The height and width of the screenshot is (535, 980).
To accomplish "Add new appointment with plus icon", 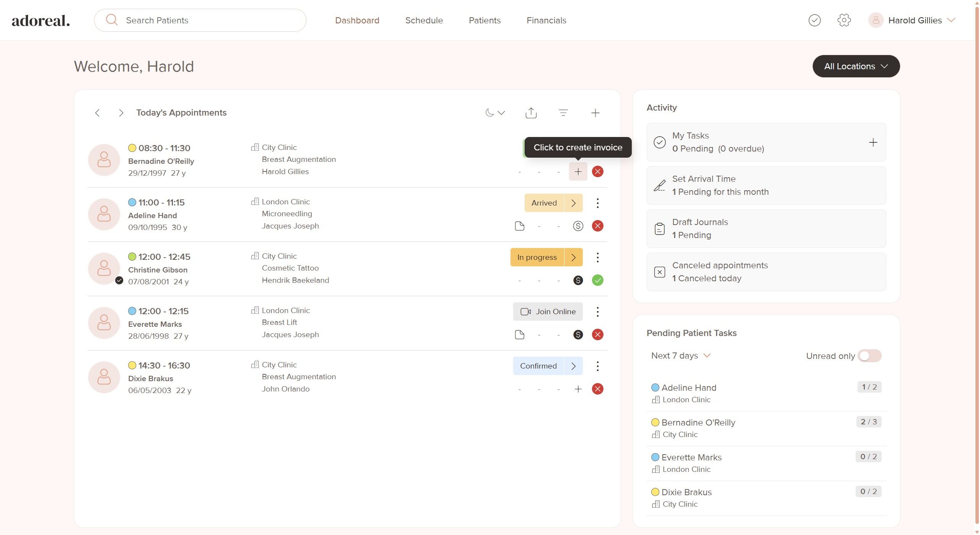I will coord(595,113).
